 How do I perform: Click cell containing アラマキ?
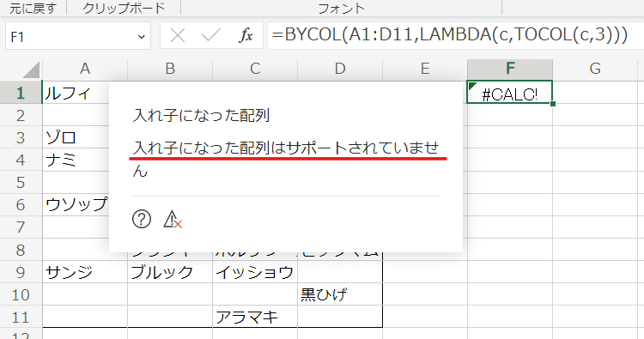click(x=255, y=318)
